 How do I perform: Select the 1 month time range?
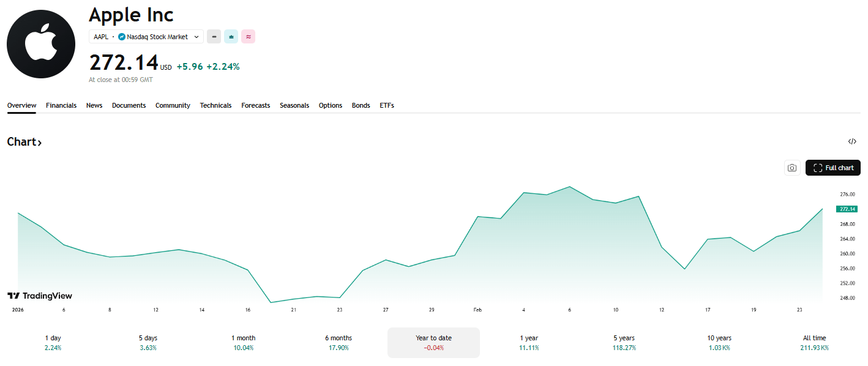[243, 342]
